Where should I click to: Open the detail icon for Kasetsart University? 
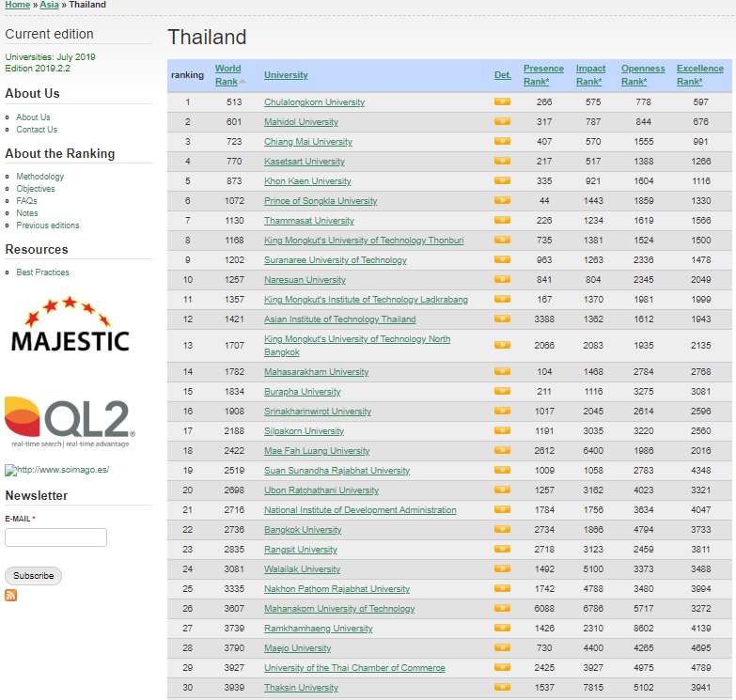point(502,161)
